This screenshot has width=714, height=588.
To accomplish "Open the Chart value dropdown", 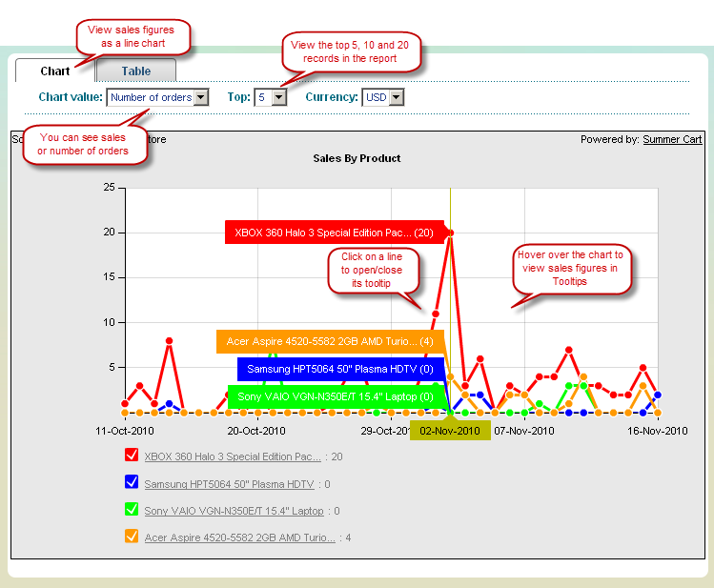I will point(157,97).
